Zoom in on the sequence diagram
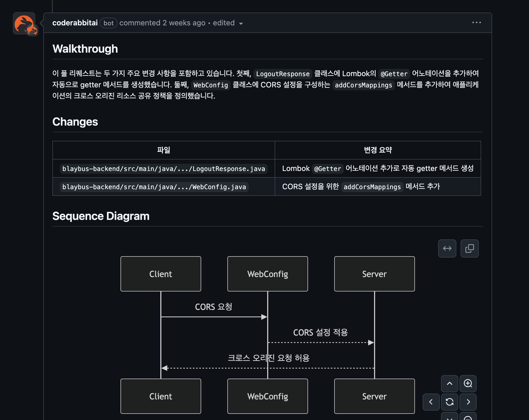The width and height of the screenshot is (529, 420). (468, 384)
